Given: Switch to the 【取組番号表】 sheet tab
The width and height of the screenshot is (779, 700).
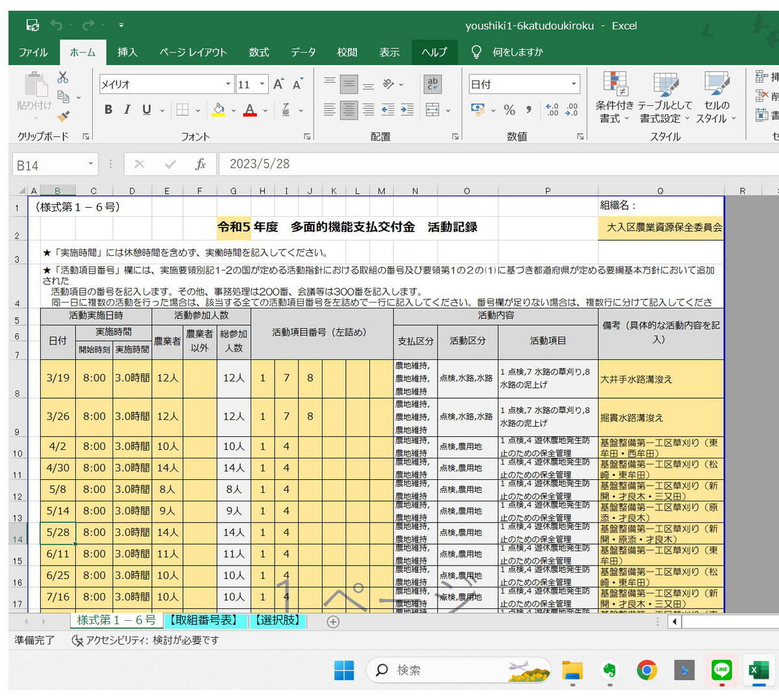Looking at the screenshot, I should coord(205,620).
